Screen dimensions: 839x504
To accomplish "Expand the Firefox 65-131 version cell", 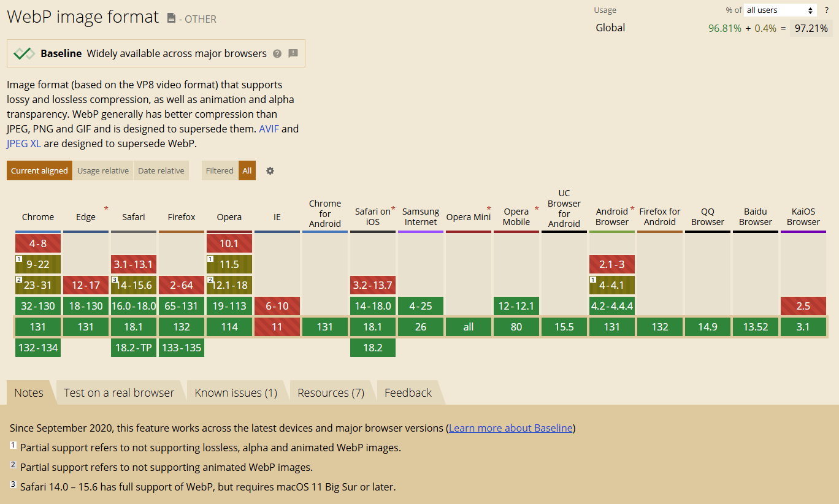I will tap(182, 306).
